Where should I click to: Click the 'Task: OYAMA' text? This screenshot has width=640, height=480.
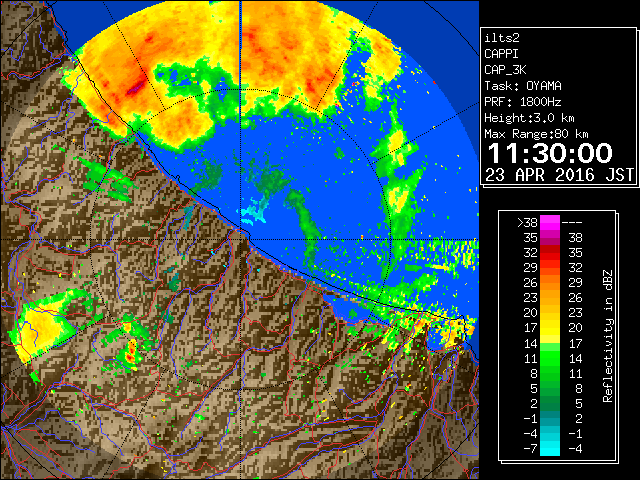pos(523,86)
